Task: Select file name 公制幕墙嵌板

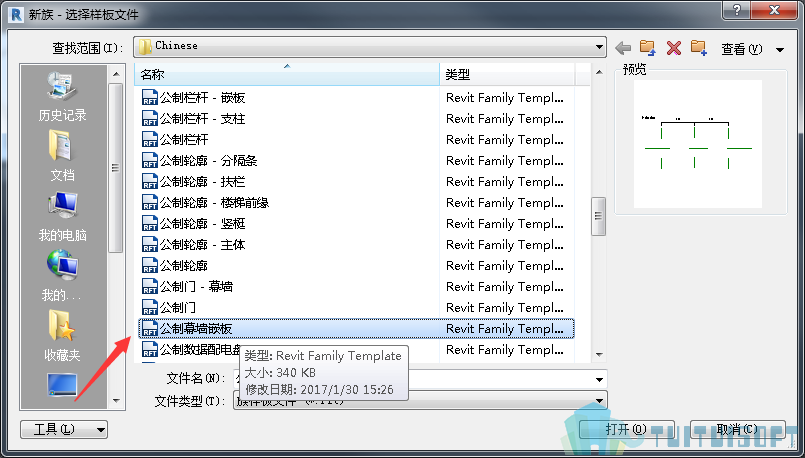Action: click(196, 329)
